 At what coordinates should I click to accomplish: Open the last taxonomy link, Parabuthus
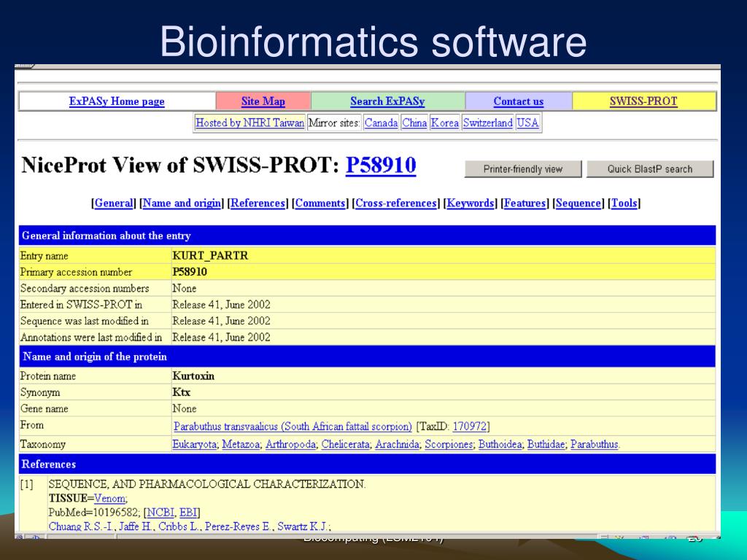(595, 444)
